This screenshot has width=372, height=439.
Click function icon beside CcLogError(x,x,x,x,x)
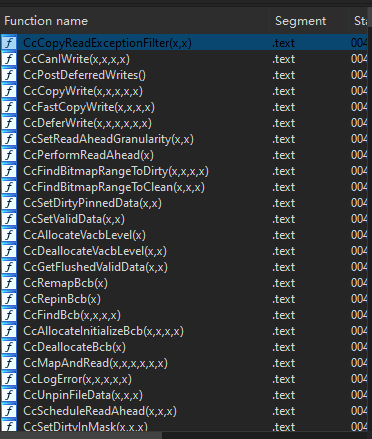click(9, 379)
